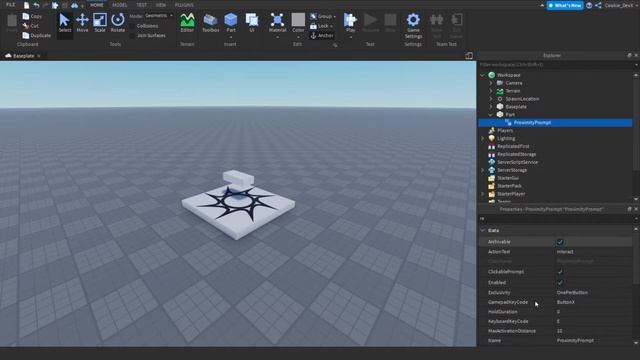The height and width of the screenshot is (360, 640).
Task: Collapse the ribbon with the up arrow
Action: pyautogui.click(x=542, y=5)
